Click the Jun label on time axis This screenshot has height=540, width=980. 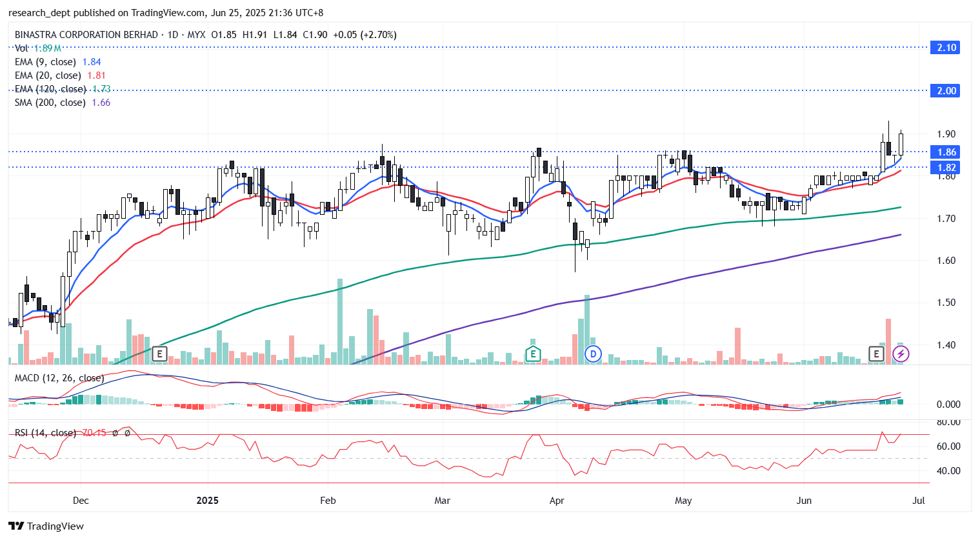(x=804, y=501)
